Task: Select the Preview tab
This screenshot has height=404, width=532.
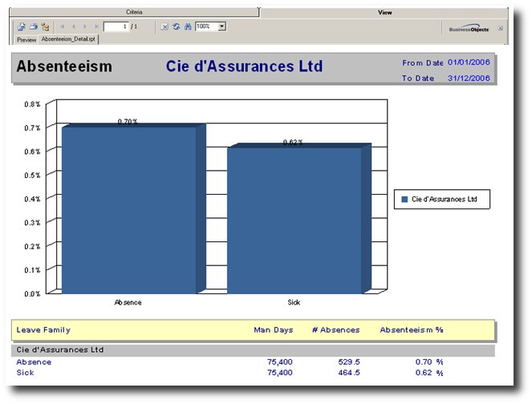Action: (x=26, y=39)
